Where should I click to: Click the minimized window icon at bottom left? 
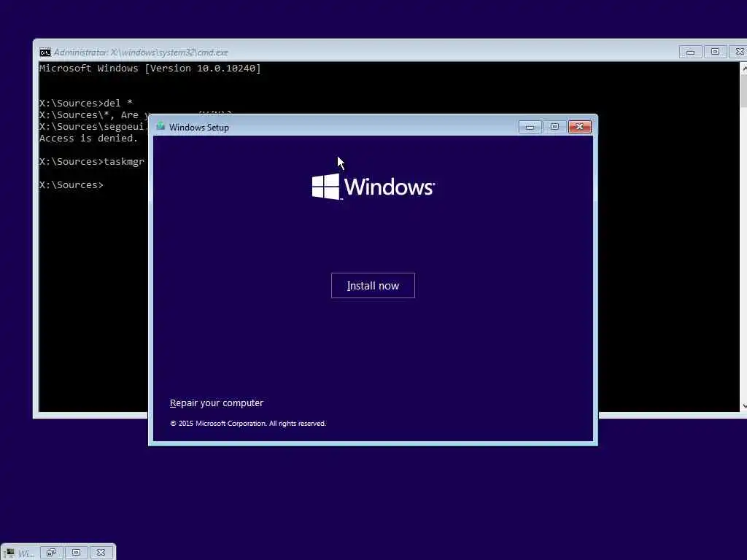(9, 553)
